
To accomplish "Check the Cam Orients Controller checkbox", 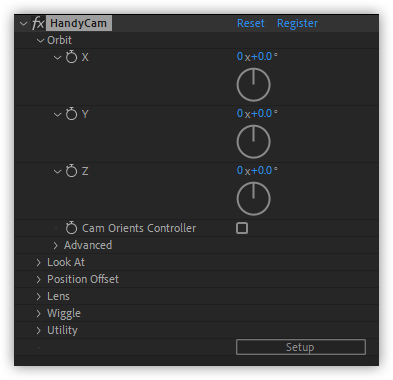I will tap(242, 228).
